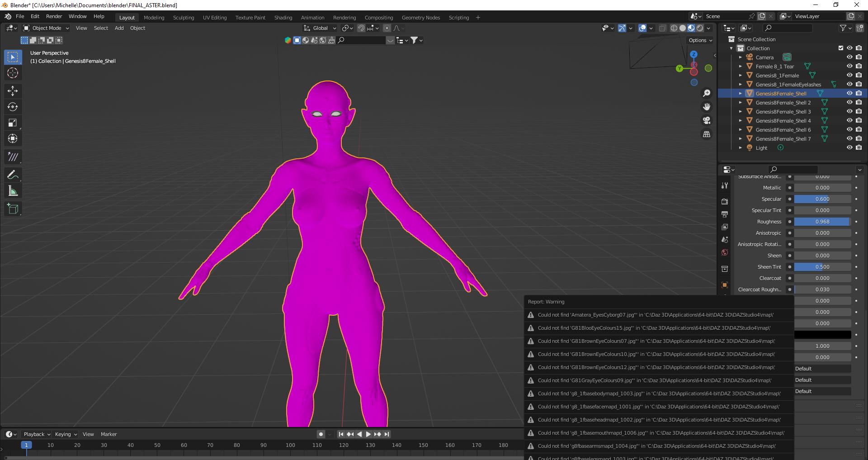
Task: Open the Rendering menu
Action: [344, 17]
